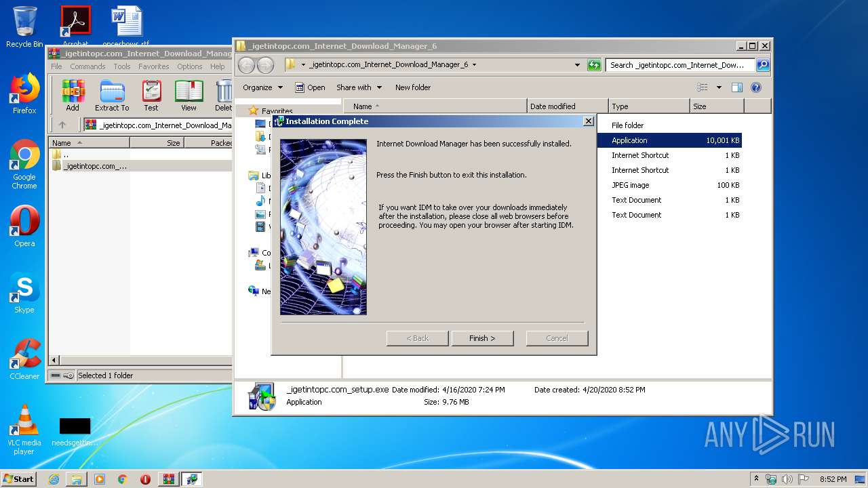This screenshot has height=488, width=868.
Task: Click WinRAR horizontal scrollbar left arrow
Action: click(x=55, y=360)
